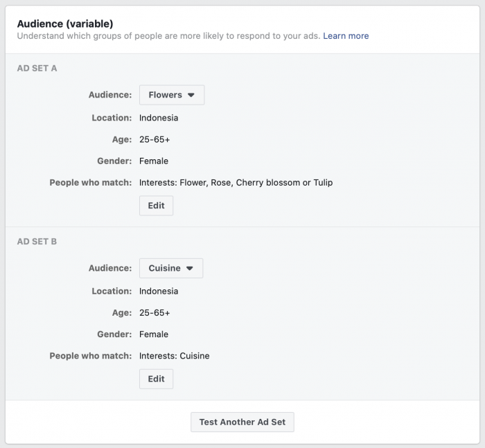Click the 25-65+ age value in Ad Set A

155,139
